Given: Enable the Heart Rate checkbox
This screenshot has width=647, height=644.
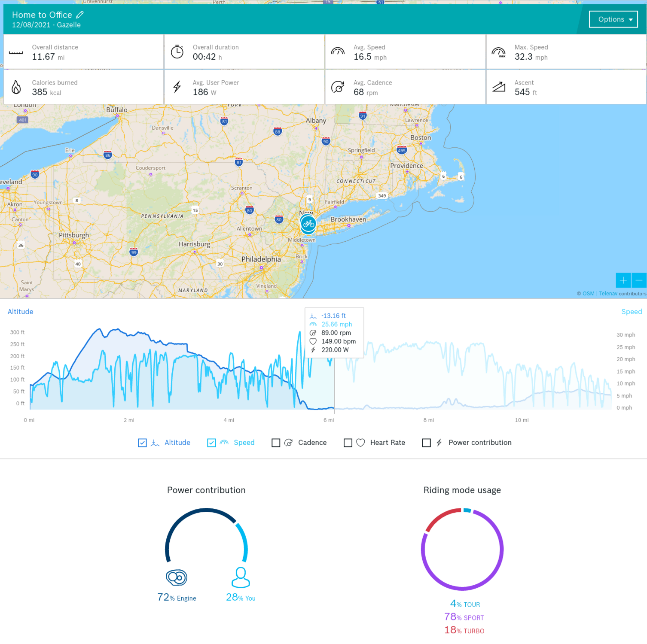Looking at the screenshot, I should click(x=348, y=443).
